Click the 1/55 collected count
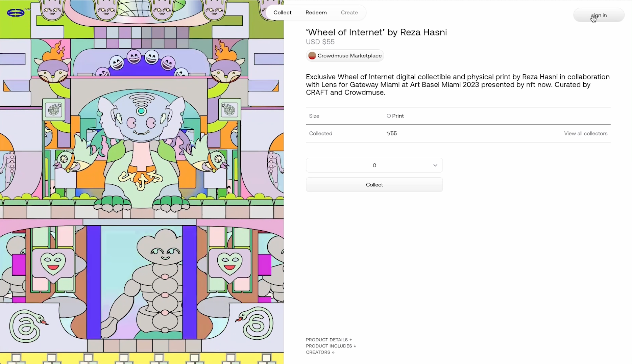 [x=391, y=133]
